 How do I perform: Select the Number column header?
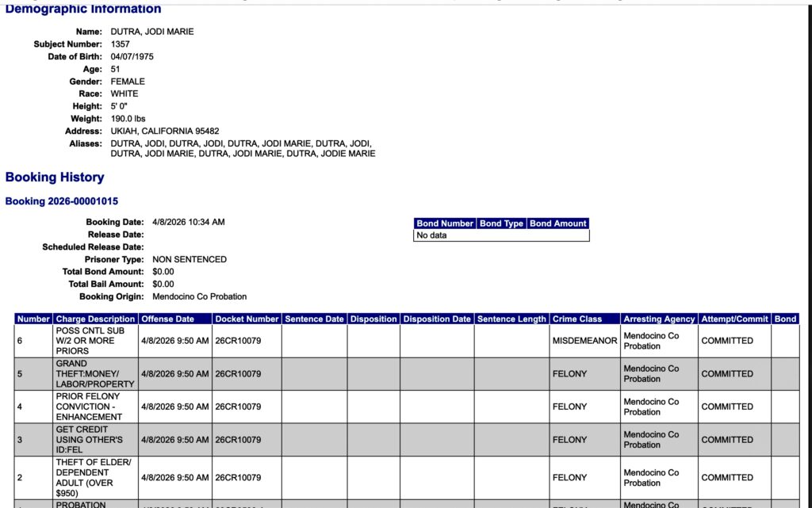coord(33,319)
